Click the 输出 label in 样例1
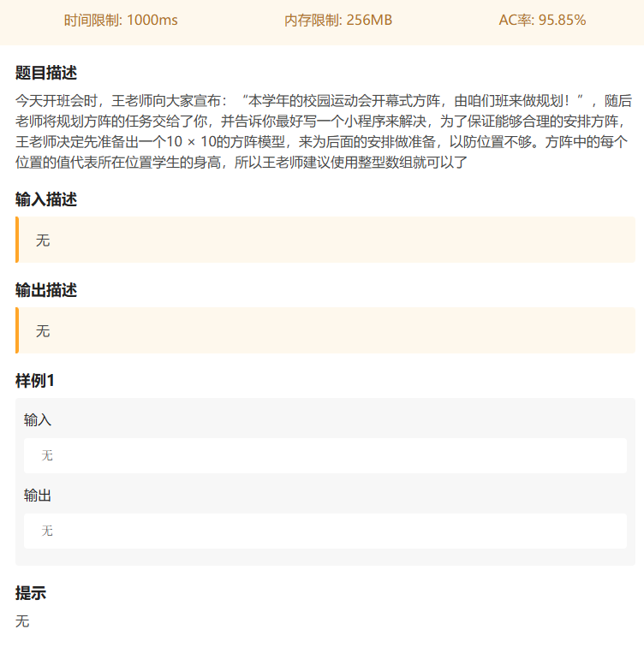Viewport: 644px width, 647px height. [38, 496]
